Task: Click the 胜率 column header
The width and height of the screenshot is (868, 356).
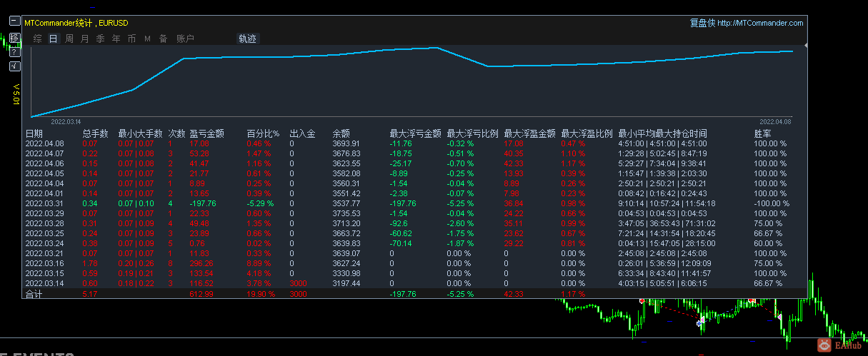Action: click(x=763, y=133)
